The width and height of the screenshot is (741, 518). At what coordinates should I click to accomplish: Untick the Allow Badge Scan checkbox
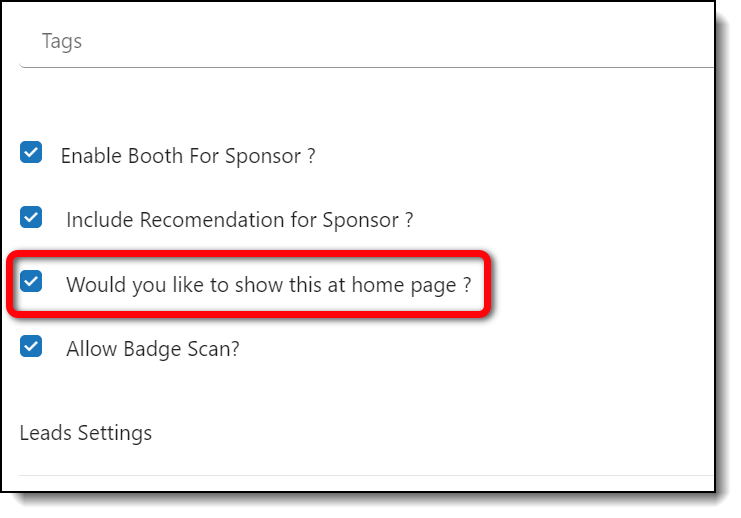point(31,346)
